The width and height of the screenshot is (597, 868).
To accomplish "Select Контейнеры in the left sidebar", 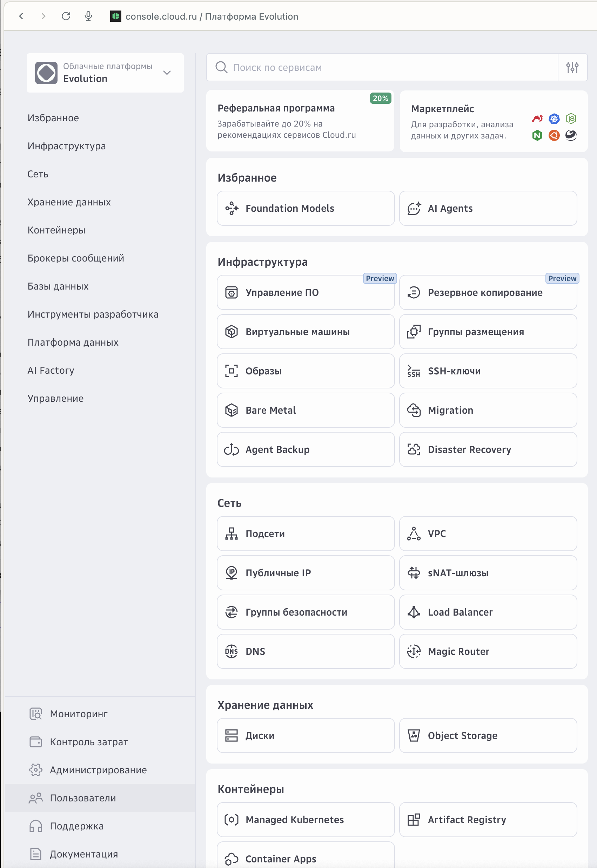I will point(56,230).
